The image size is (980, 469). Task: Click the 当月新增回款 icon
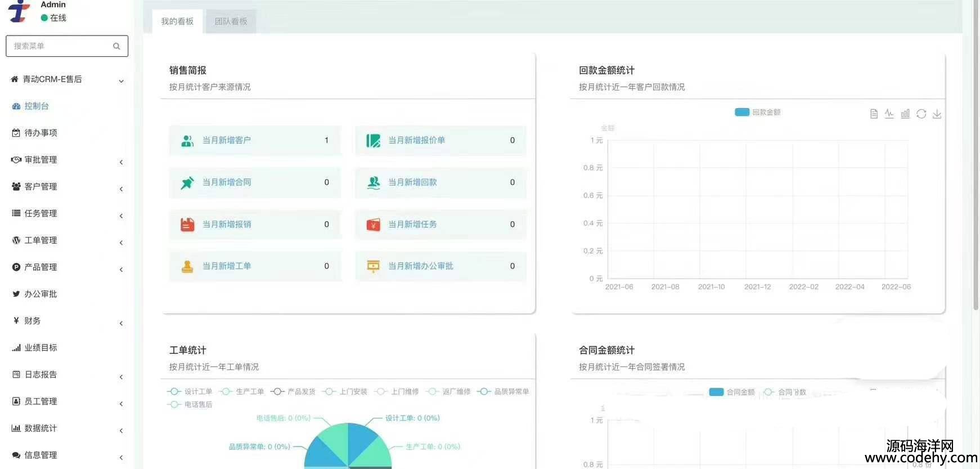[x=373, y=182]
